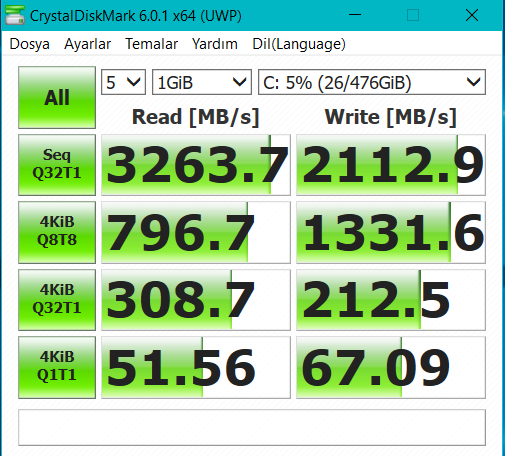
Task: Start the Seq Q32T1 test
Action: point(57,165)
